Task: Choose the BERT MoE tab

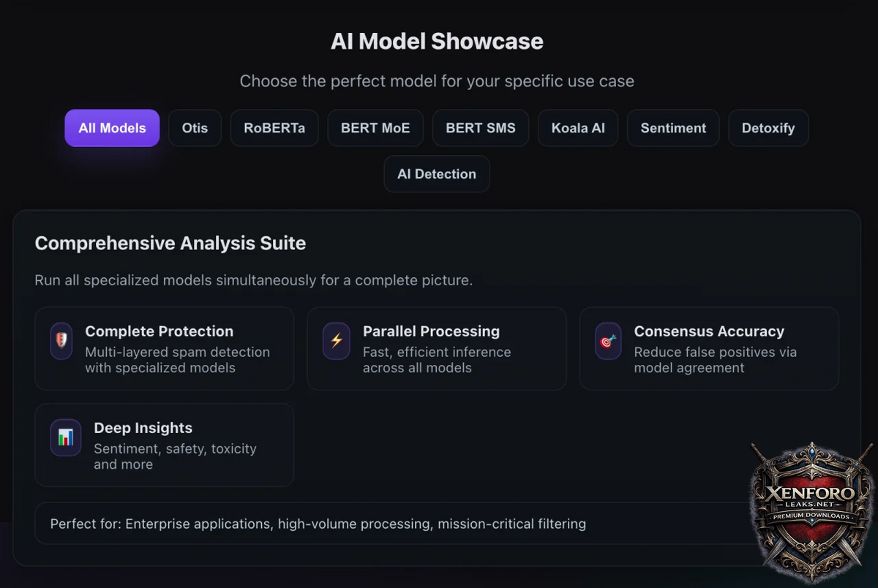Action: tap(375, 128)
